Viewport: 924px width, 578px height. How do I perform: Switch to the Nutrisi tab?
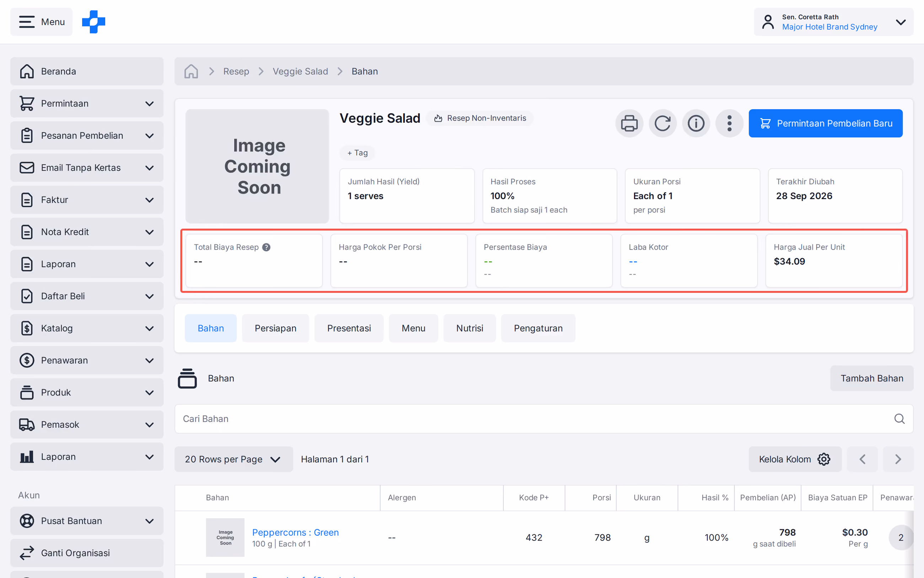click(x=469, y=328)
